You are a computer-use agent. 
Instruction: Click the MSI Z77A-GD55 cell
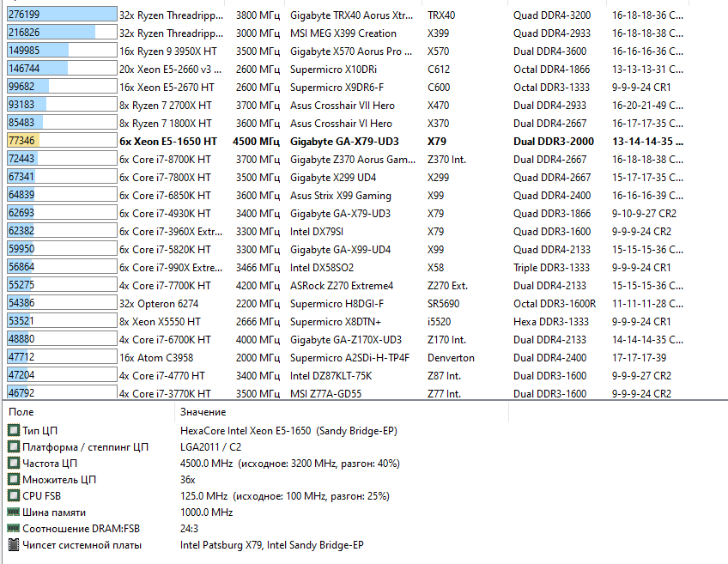tap(325, 394)
